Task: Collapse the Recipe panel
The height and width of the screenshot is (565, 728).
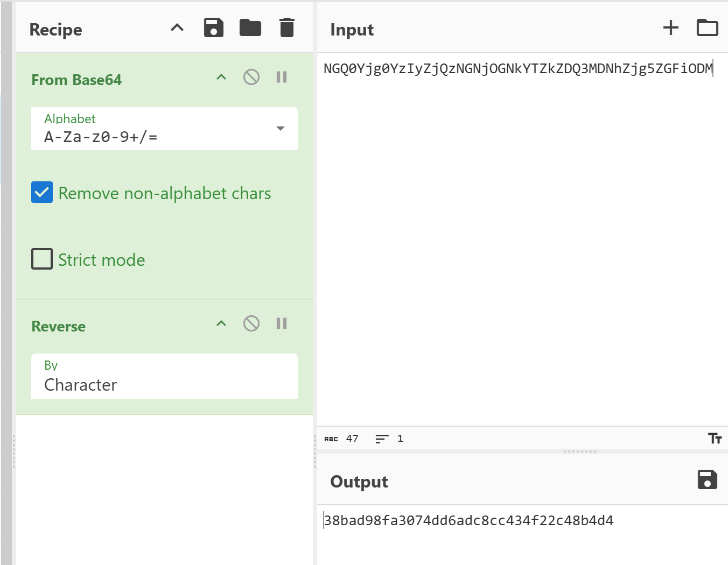Action: (177, 28)
